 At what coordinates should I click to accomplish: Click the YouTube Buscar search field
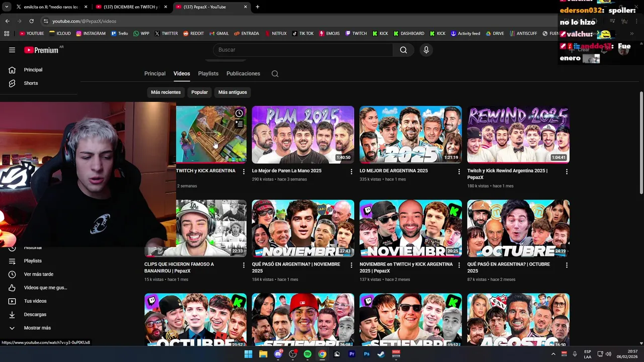pos(303,50)
